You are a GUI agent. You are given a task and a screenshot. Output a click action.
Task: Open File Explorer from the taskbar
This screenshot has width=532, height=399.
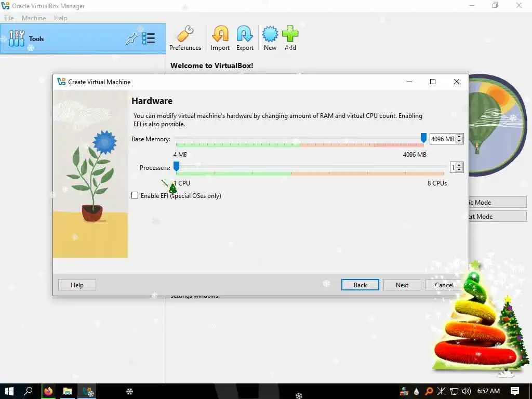click(68, 391)
